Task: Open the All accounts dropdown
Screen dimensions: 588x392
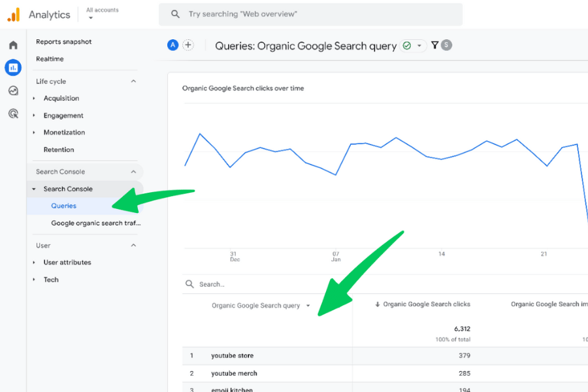Action: (x=102, y=14)
